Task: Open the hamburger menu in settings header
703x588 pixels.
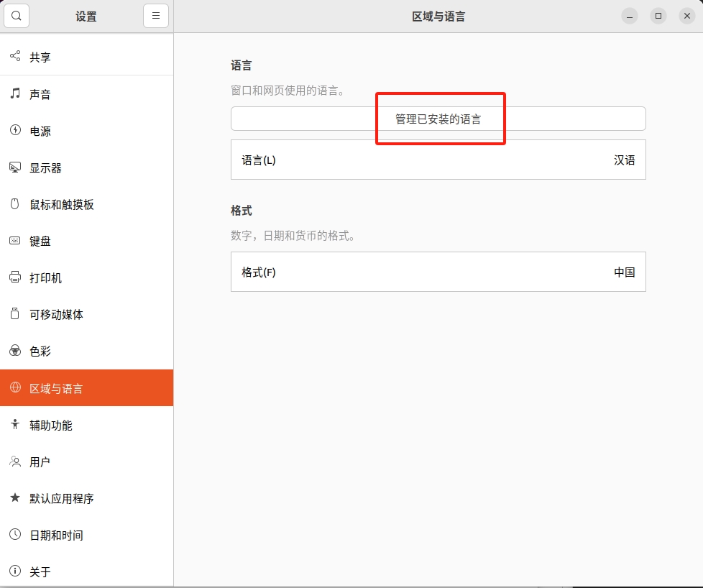Action: (155, 16)
